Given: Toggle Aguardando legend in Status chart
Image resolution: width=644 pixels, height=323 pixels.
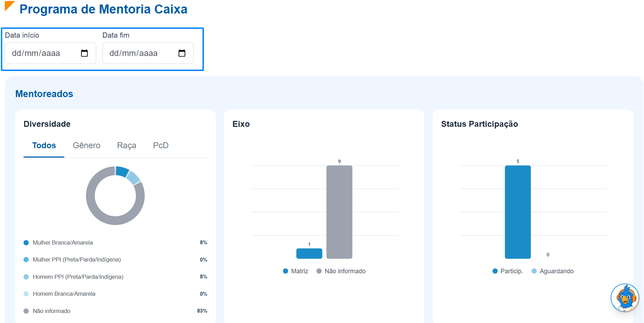Looking at the screenshot, I should [x=553, y=271].
